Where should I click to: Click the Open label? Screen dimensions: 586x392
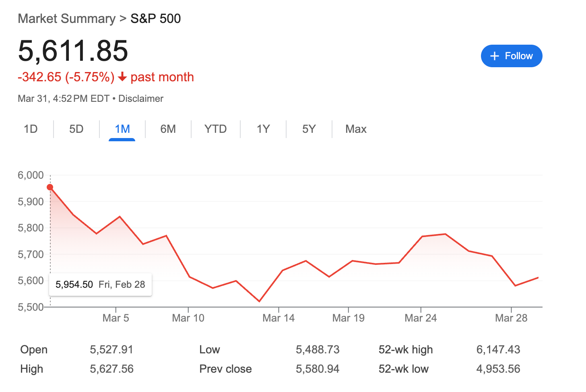pyautogui.click(x=34, y=349)
